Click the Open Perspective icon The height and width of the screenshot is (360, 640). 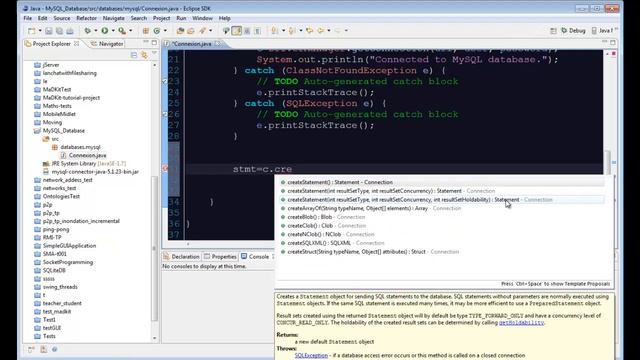(x=553, y=31)
